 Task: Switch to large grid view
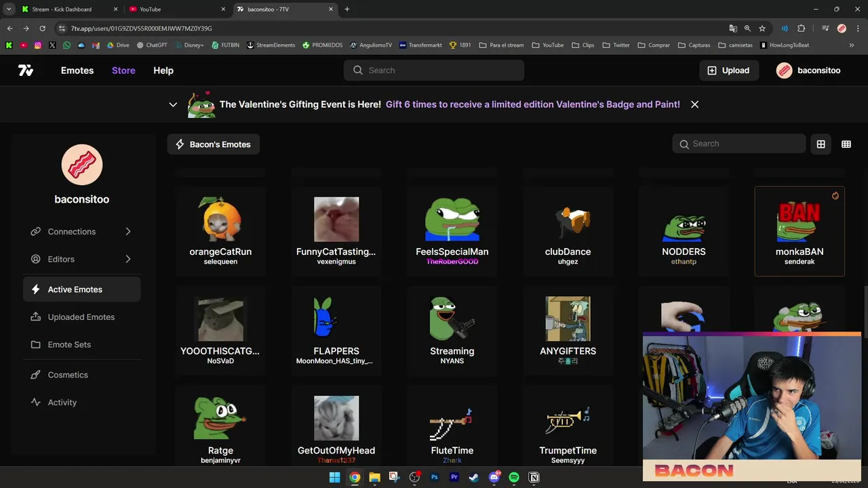coord(821,144)
